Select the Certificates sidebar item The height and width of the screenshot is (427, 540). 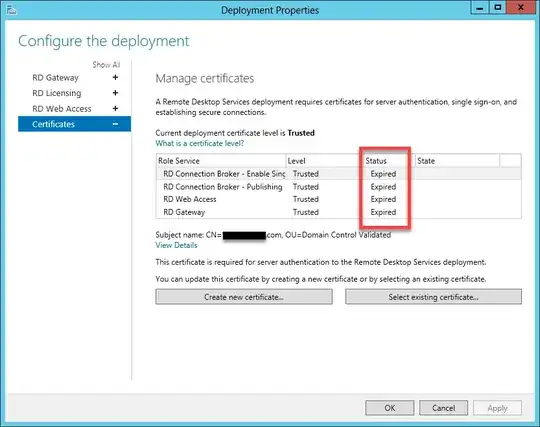[x=74, y=124]
